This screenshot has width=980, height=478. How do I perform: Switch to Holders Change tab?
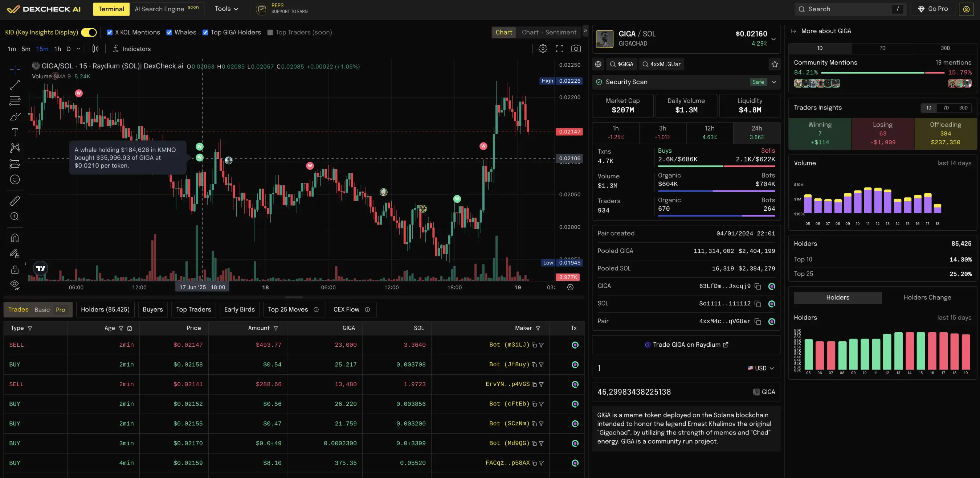927,297
